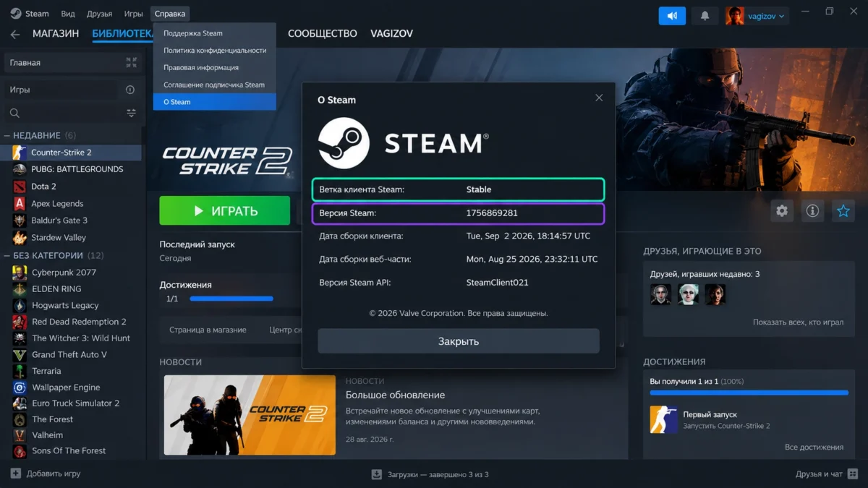Click the Cyberpunk 2077 icon

[20, 273]
